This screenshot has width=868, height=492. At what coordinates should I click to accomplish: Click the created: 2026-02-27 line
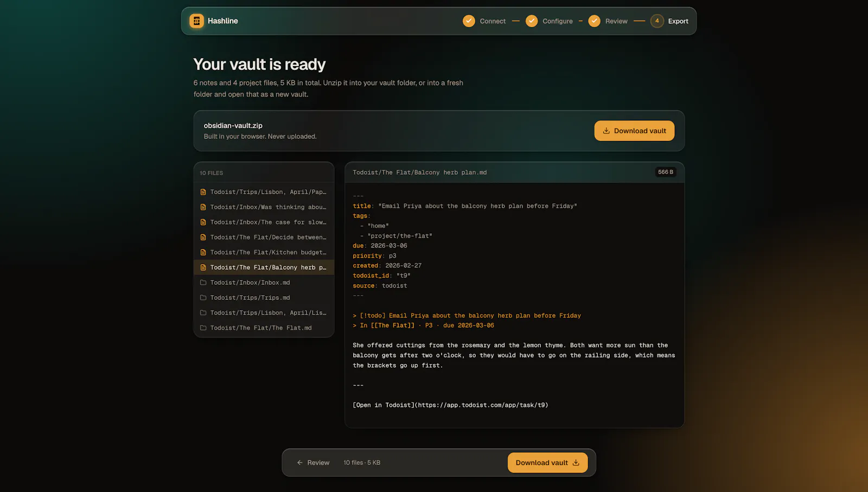387,266
